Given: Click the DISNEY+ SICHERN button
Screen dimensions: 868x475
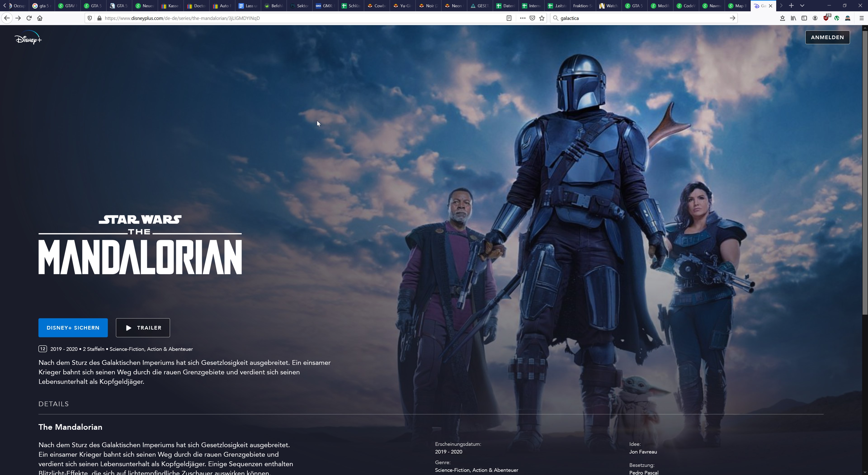Looking at the screenshot, I should [x=73, y=328].
